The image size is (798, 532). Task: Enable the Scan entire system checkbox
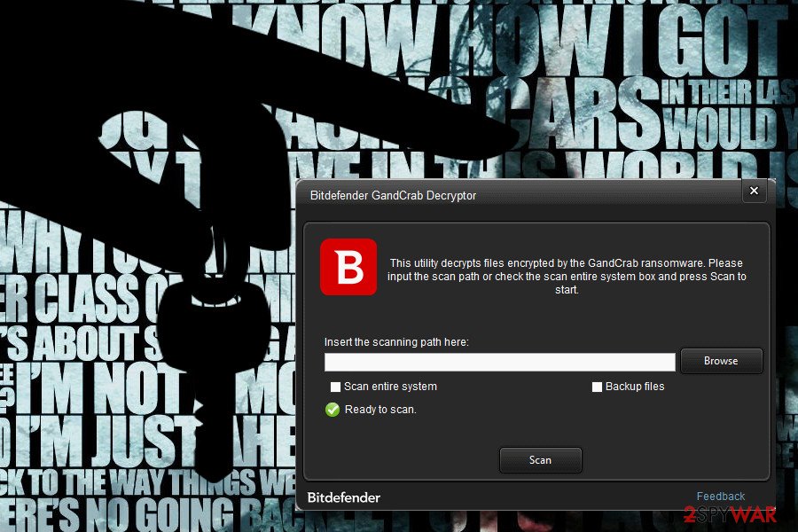pos(335,387)
